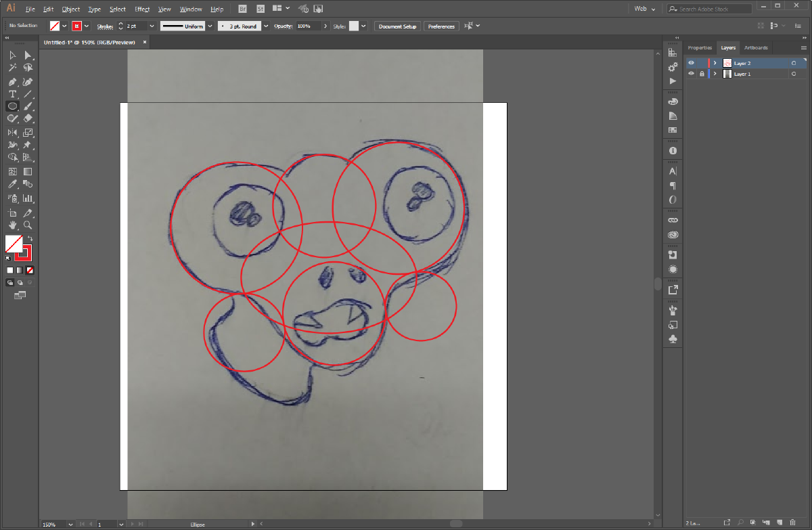
Task: Open the Window menu
Action: tap(190, 9)
